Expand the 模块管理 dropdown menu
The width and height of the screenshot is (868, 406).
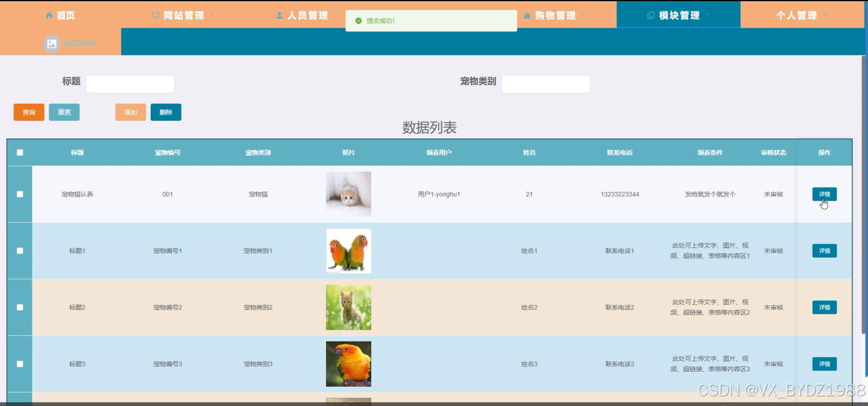(679, 15)
